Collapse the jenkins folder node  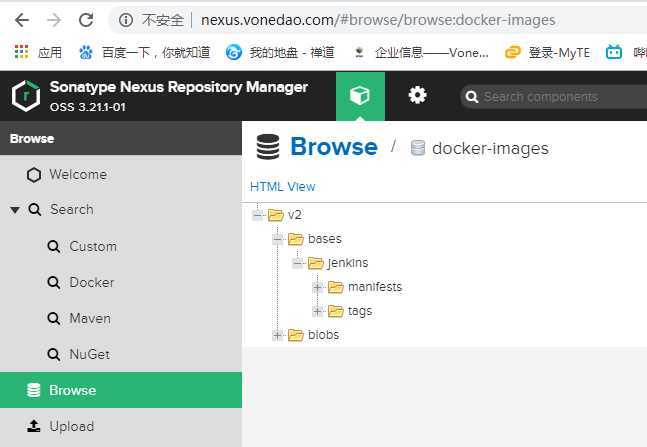click(x=298, y=263)
